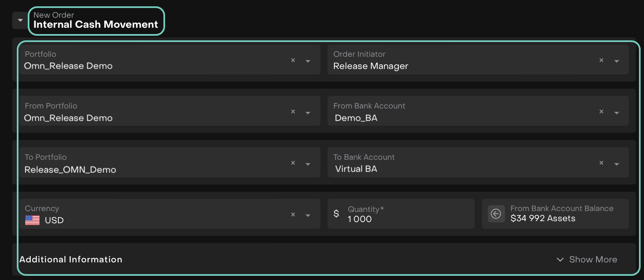Click the US flag currency icon
The image size is (644, 280).
click(32, 220)
